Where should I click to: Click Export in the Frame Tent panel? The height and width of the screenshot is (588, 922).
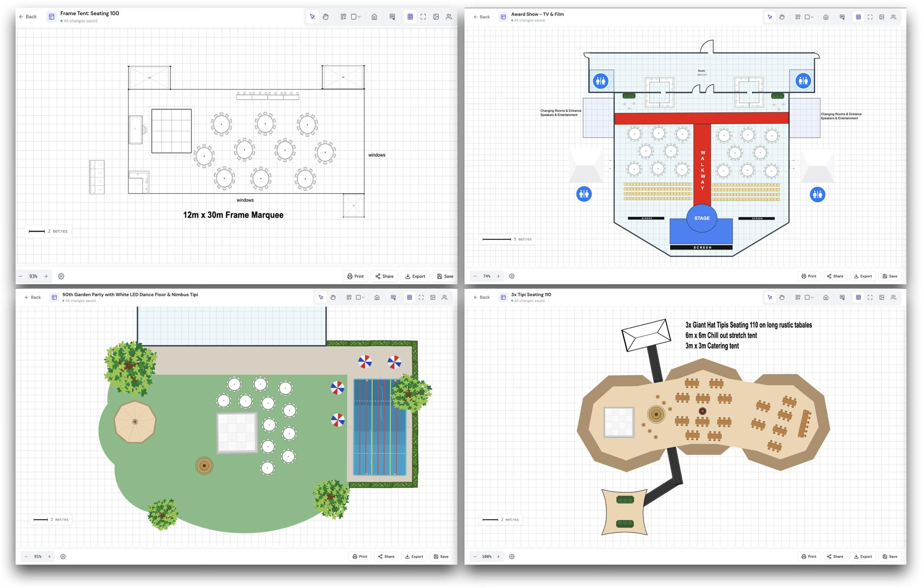(415, 276)
